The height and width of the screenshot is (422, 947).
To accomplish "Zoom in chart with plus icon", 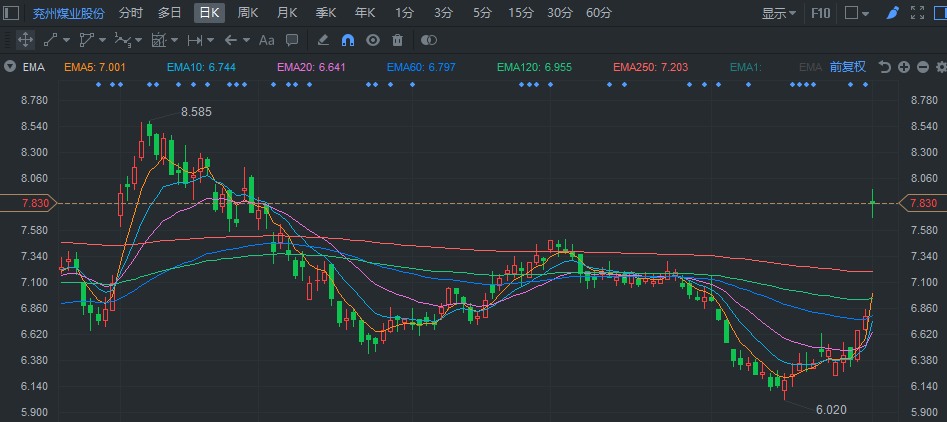I will (904, 67).
